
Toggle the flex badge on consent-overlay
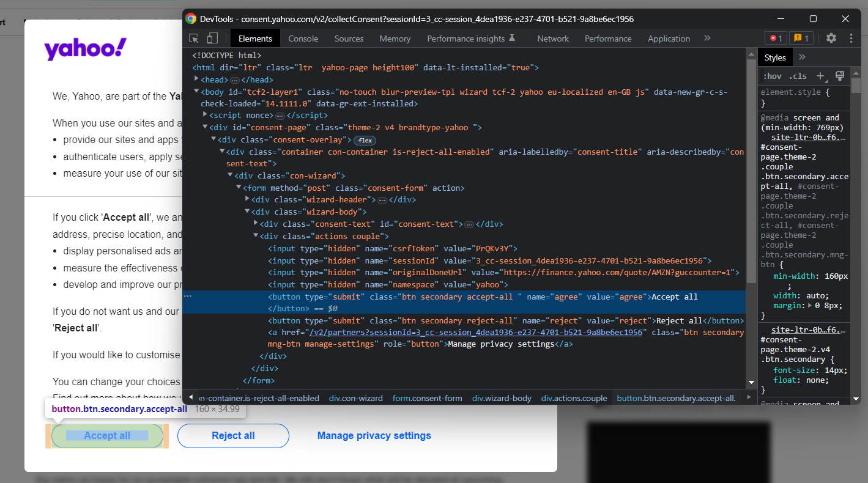365,140
